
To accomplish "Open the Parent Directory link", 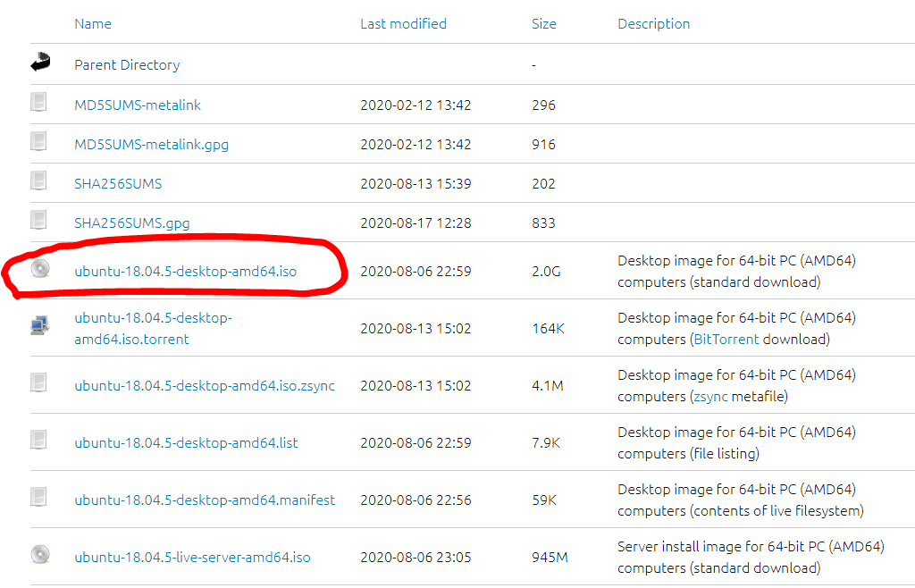I will tap(127, 64).
